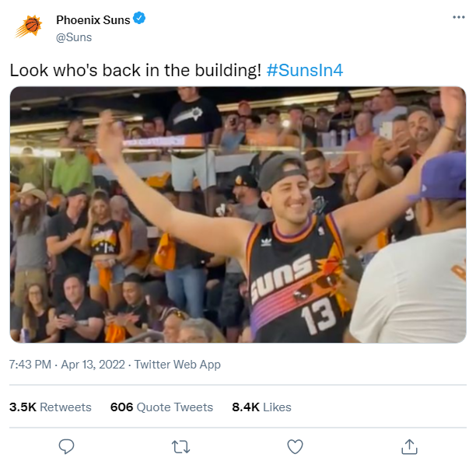Screen dimensions: 476x475
Task: Open the Phoenix Suns display name link
Action: [x=92, y=19]
